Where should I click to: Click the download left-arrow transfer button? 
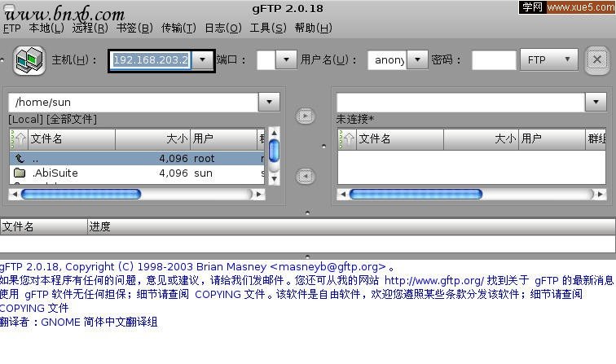pyautogui.click(x=306, y=177)
